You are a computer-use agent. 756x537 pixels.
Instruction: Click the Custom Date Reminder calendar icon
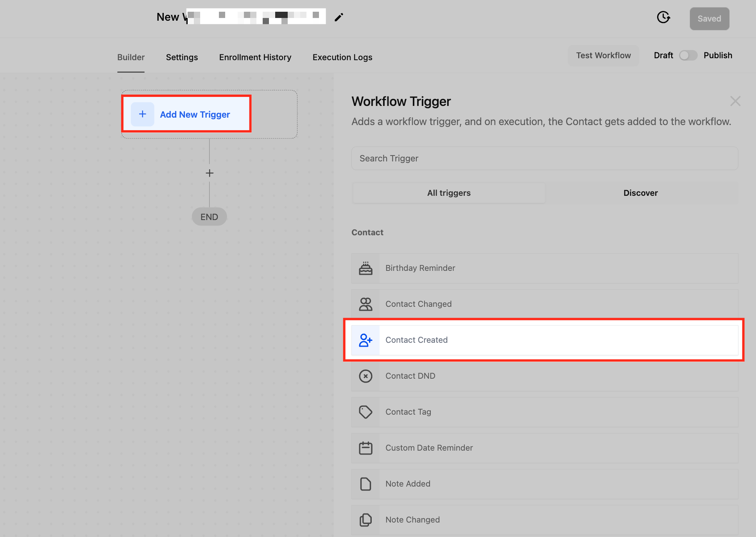click(x=365, y=448)
